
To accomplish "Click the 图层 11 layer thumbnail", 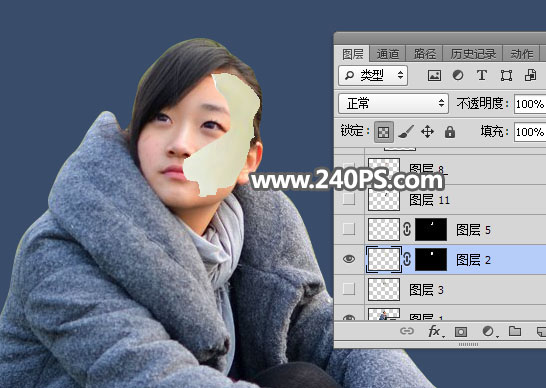I will pyautogui.click(x=384, y=199).
